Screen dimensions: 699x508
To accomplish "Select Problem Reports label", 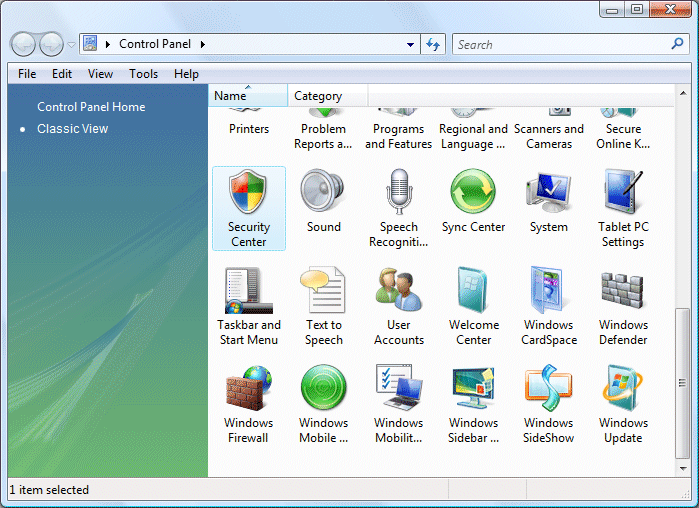I will pyautogui.click(x=323, y=136).
